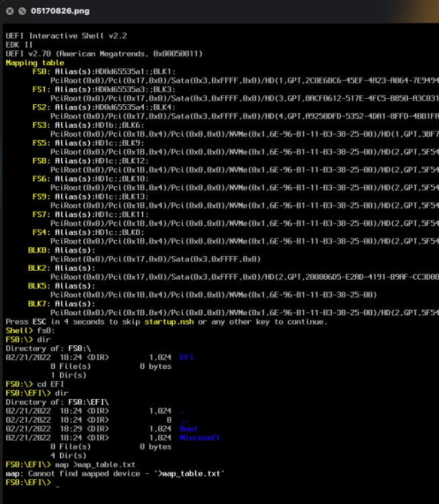Viewport: 439px width, 504px height.
Task: Click the "American Megatrends" version line
Action: tap(104, 54)
